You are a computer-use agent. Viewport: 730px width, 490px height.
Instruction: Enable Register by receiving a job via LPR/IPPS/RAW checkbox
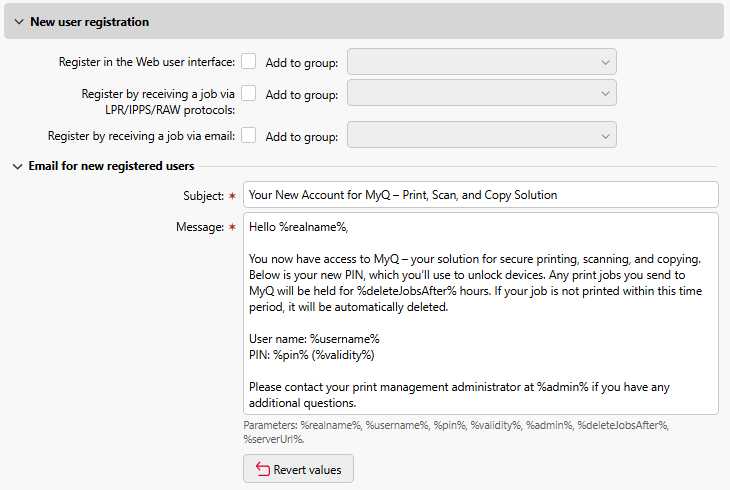[249, 93]
